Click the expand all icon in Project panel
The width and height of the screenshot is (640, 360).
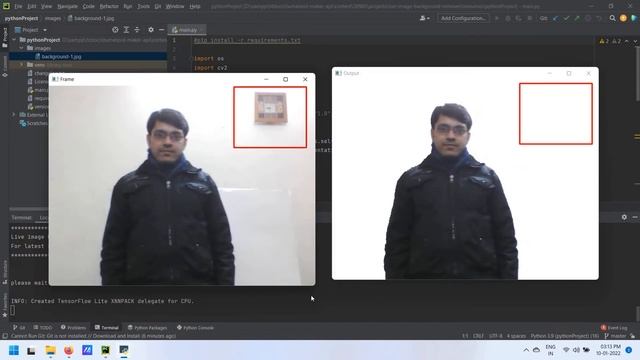(x=126, y=30)
